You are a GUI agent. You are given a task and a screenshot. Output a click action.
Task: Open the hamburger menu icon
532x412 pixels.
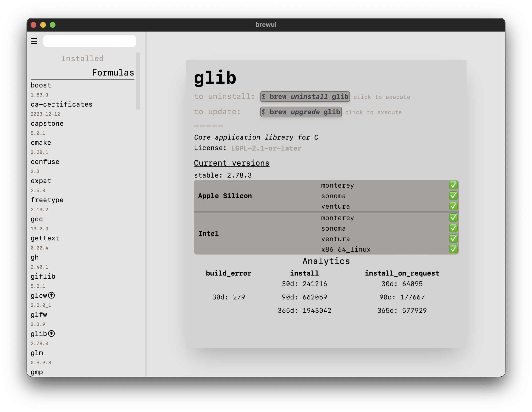pyautogui.click(x=34, y=41)
